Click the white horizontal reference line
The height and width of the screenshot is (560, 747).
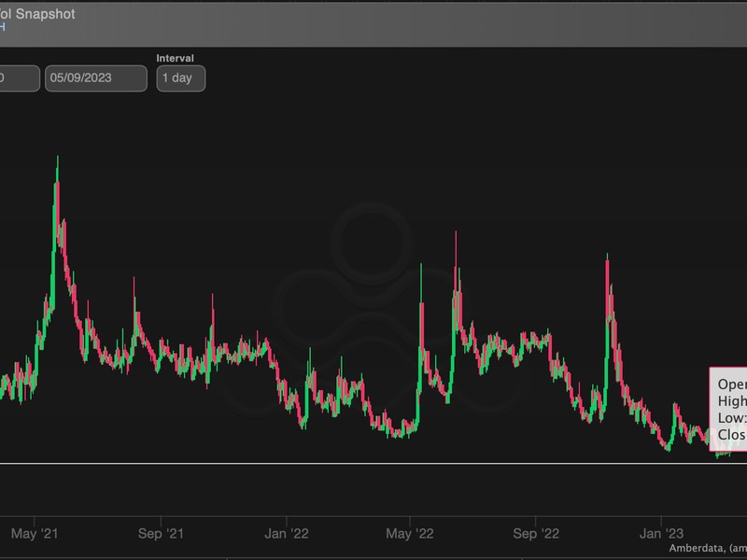pyautogui.click(x=373, y=463)
